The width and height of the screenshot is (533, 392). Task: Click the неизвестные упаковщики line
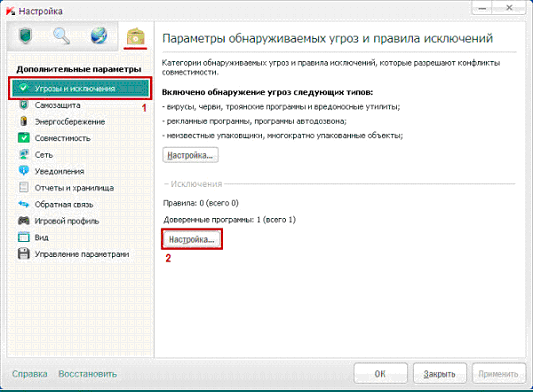(282, 135)
